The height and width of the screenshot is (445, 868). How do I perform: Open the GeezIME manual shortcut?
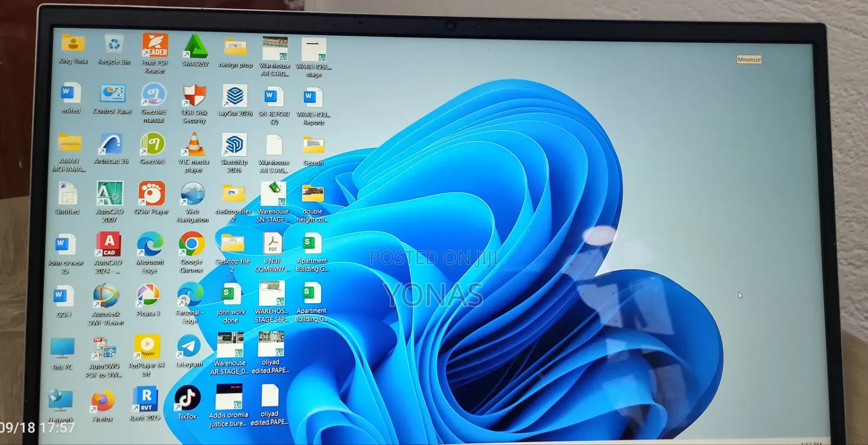[x=154, y=103]
